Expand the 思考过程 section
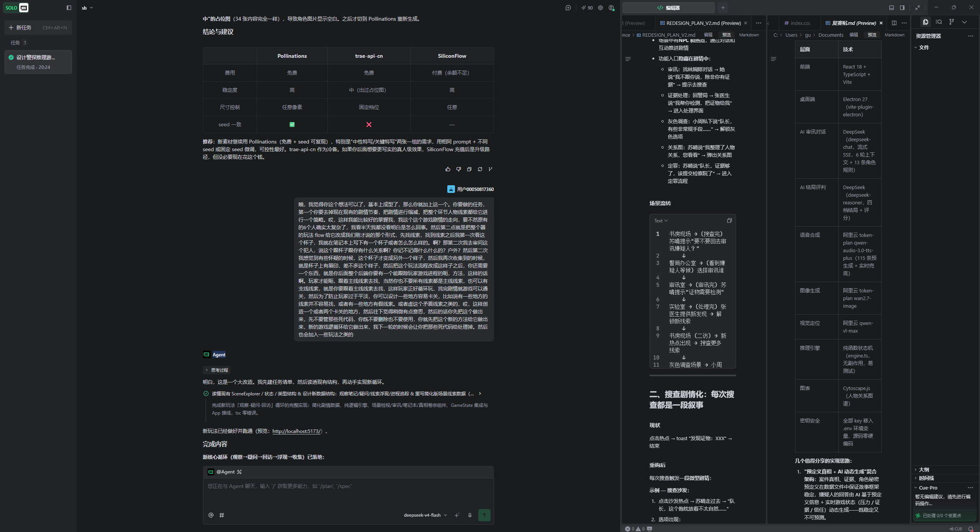The image size is (980, 532). pos(217,370)
